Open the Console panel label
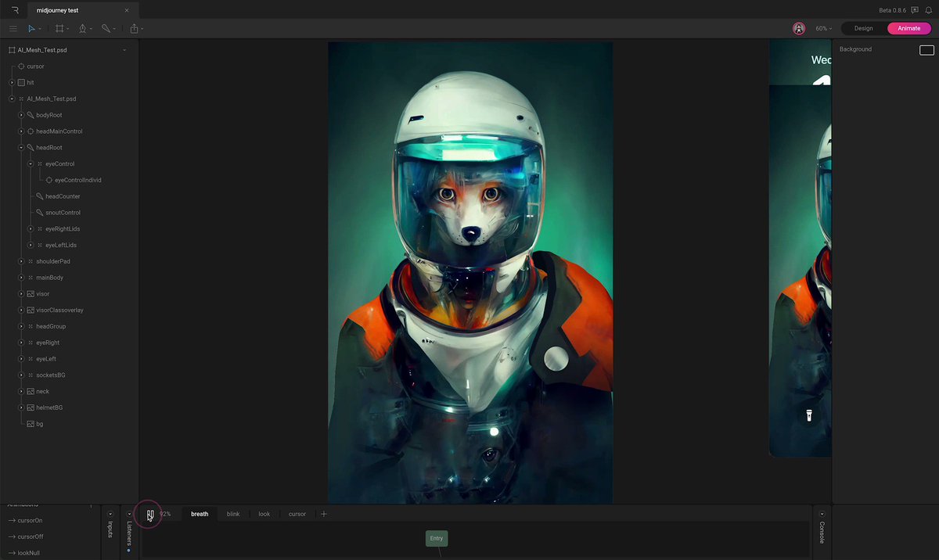This screenshot has height=560, width=939. pyautogui.click(x=822, y=533)
